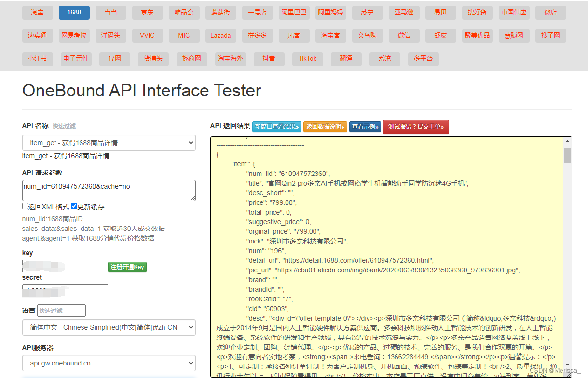Open the 凡客 tab
The width and height of the screenshot is (588, 378).
coord(294,36)
